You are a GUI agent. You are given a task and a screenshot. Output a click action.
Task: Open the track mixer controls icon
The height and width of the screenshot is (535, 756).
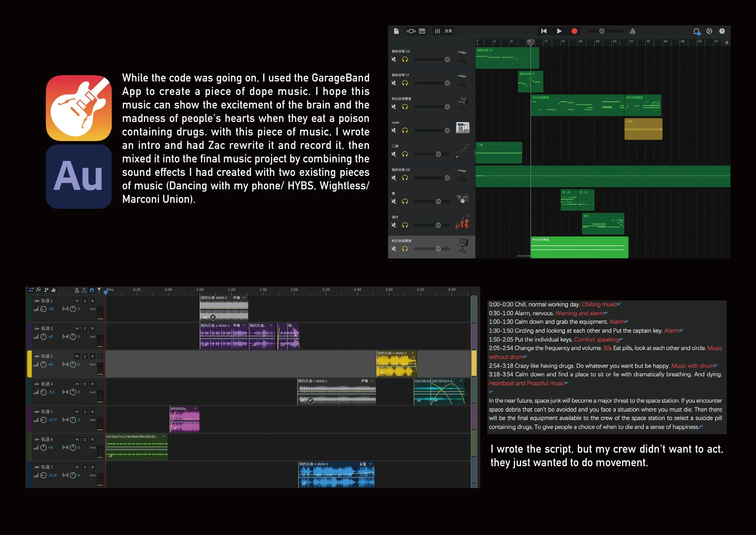tap(437, 31)
